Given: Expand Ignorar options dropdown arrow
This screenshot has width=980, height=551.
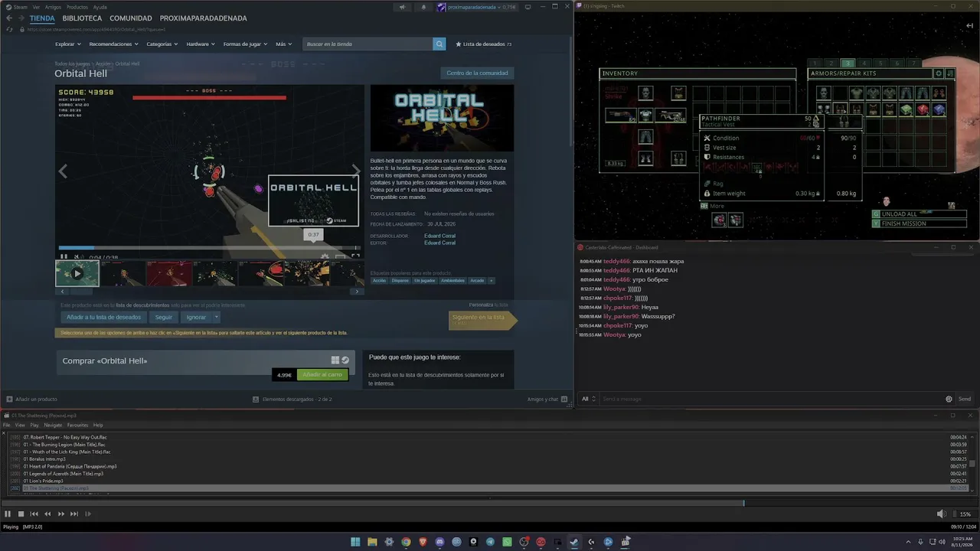Looking at the screenshot, I should click(x=217, y=317).
